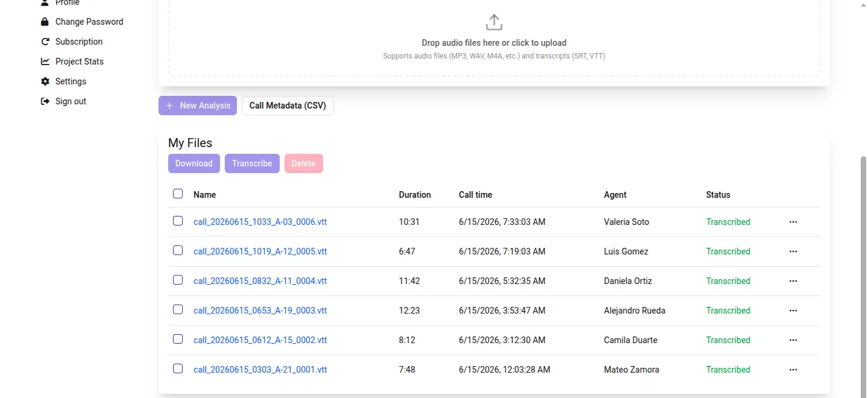Select Sign out in the sidebar
868x398 pixels.
pos(71,101)
